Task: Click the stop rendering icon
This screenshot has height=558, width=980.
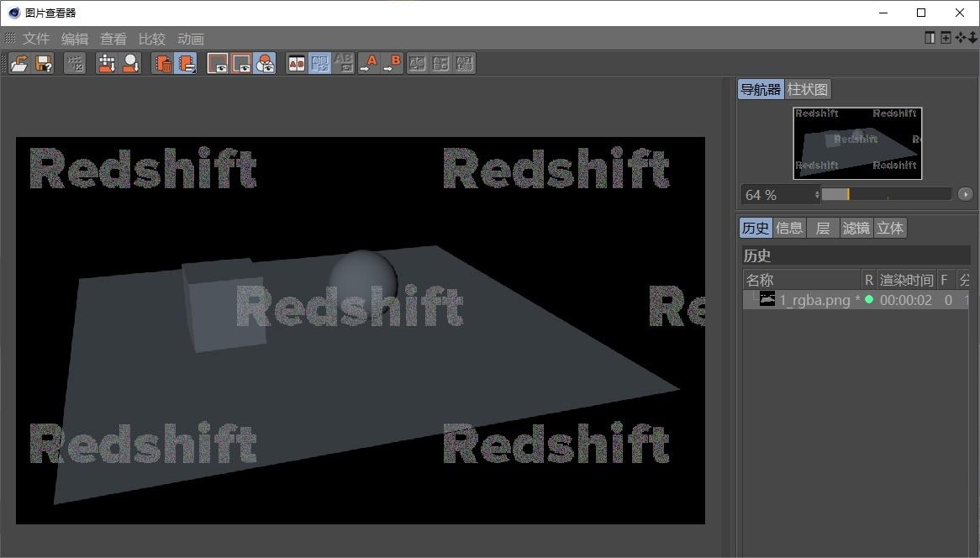Action: click(x=75, y=63)
